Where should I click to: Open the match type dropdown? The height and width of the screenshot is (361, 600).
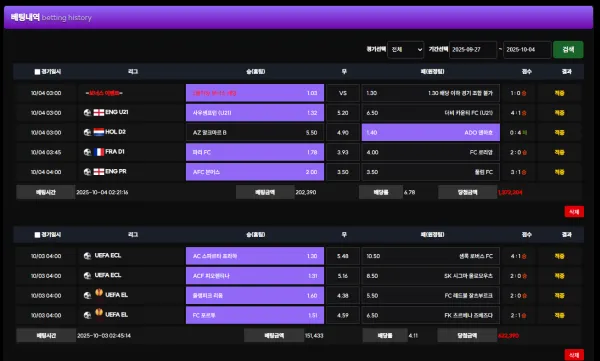[406, 50]
